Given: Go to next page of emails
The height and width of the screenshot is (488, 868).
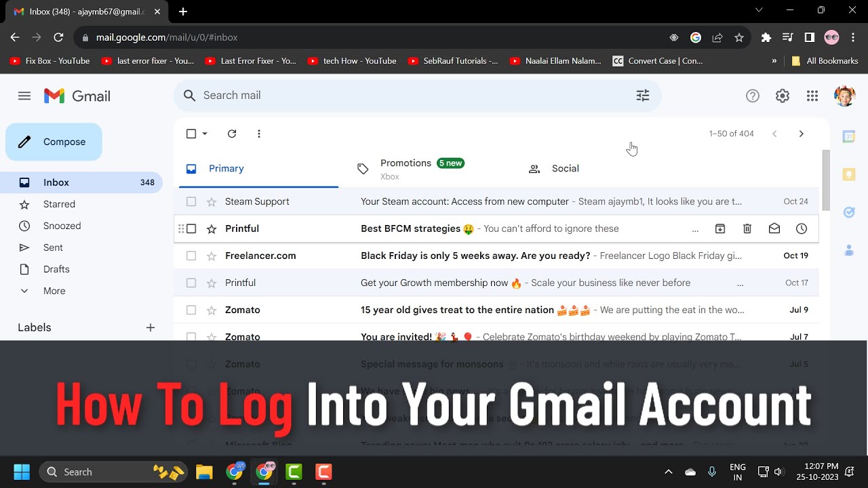Looking at the screenshot, I should coord(802,134).
